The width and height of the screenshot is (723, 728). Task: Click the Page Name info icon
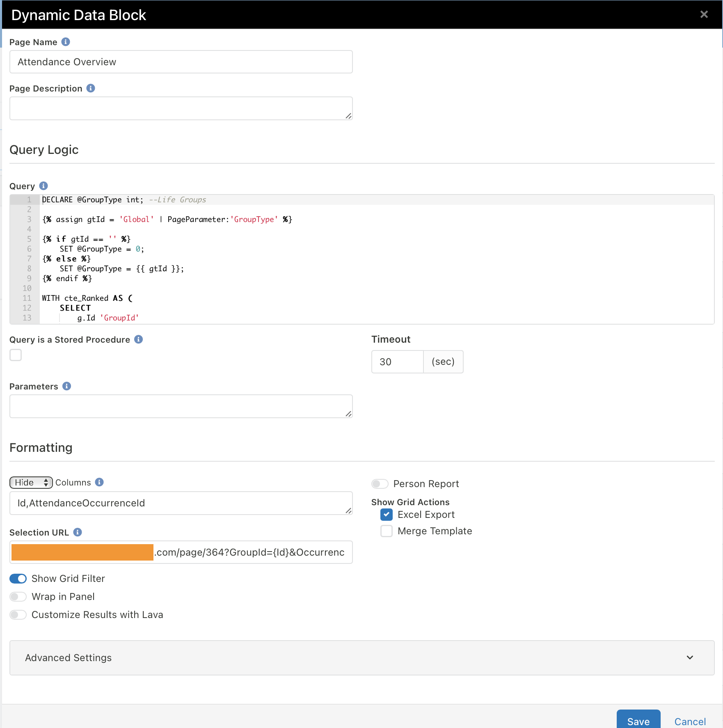(66, 42)
